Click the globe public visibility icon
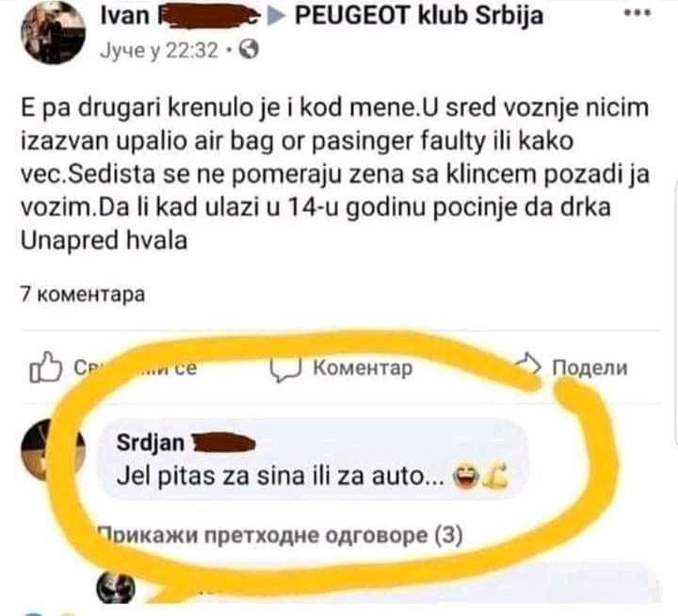The width and height of the screenshot is (678, 616). coord(249,49)
